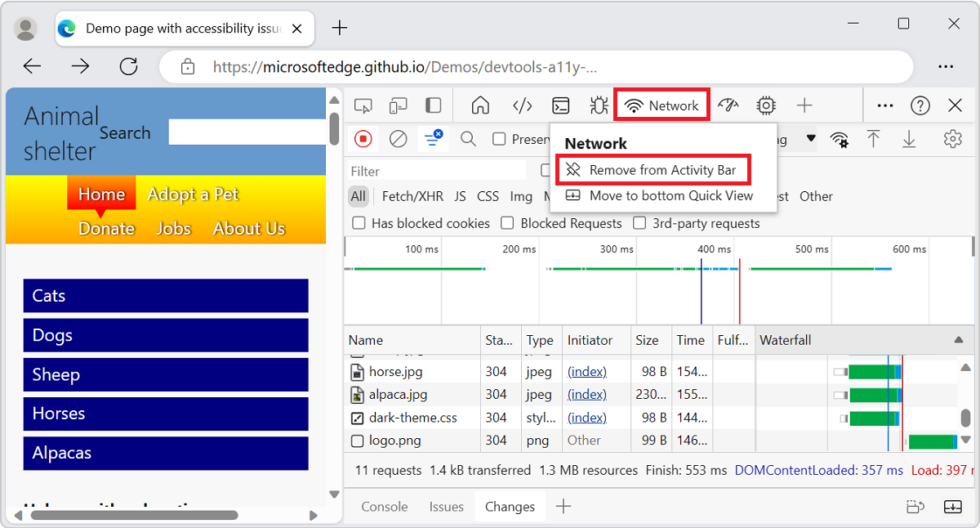Open the throttling dropdown
The image size is (980, 528).
tap(810, 139)
